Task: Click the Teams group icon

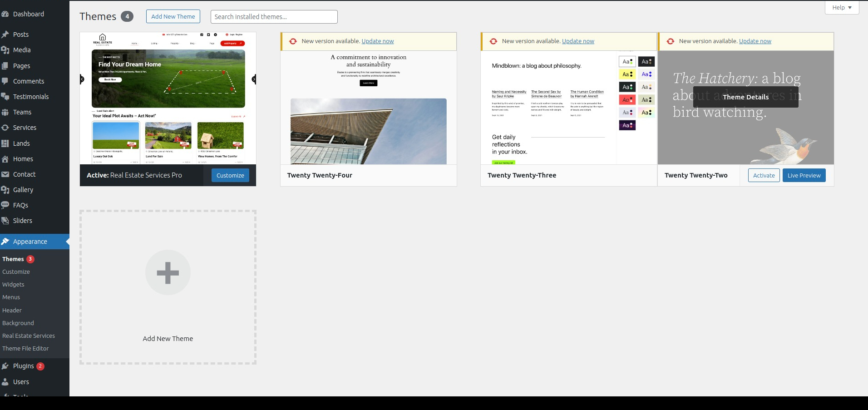Action: (x=5, y=112)
